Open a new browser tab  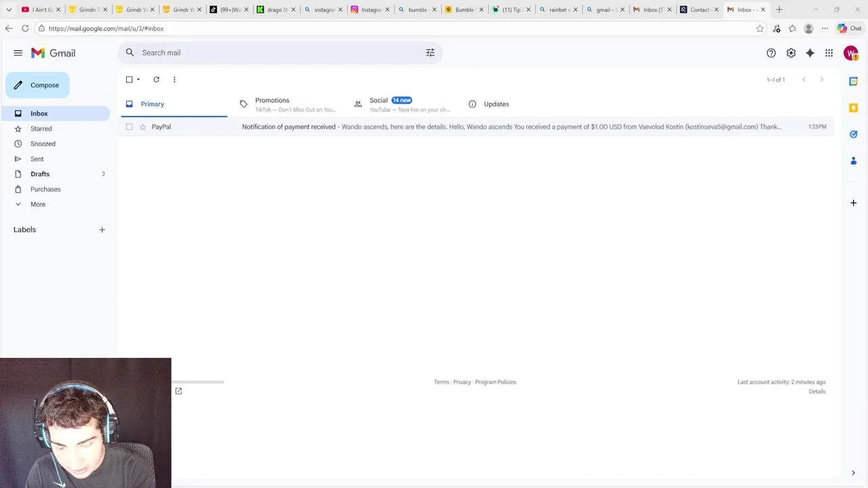coord(779,9)
